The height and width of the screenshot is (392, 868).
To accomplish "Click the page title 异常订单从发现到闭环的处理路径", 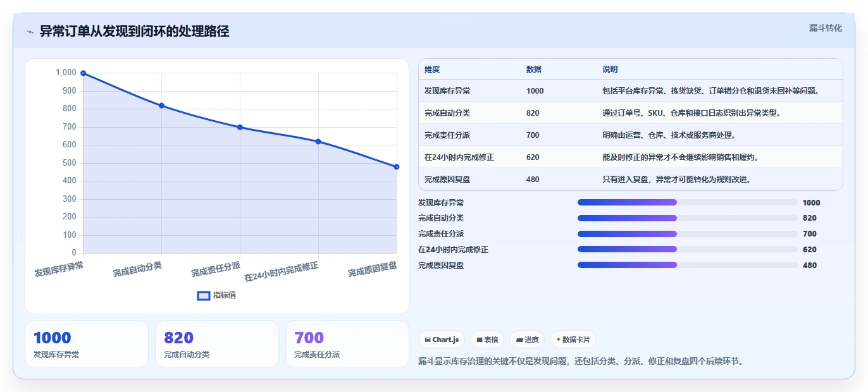I will [x=134, y=32].
